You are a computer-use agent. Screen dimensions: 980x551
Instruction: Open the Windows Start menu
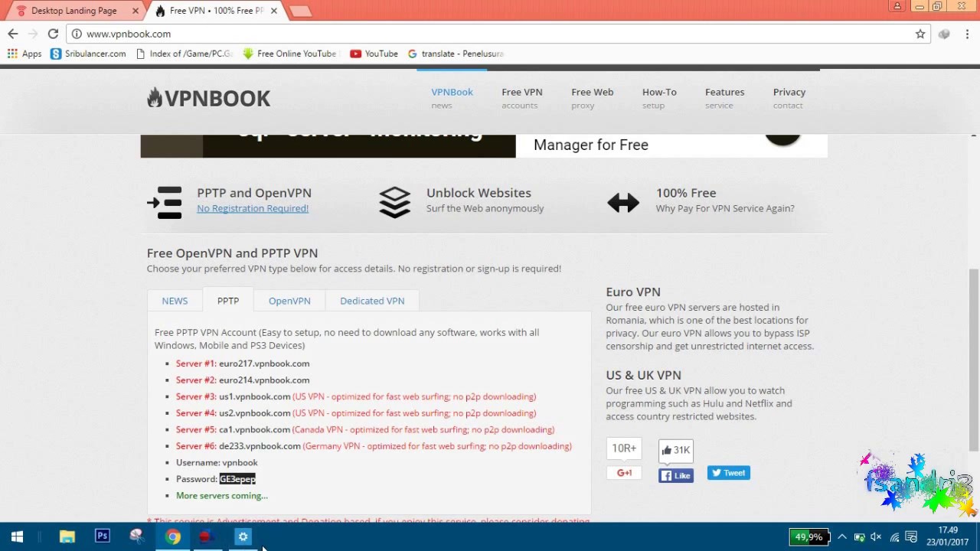pyautogui.click(x=17, y=536)
